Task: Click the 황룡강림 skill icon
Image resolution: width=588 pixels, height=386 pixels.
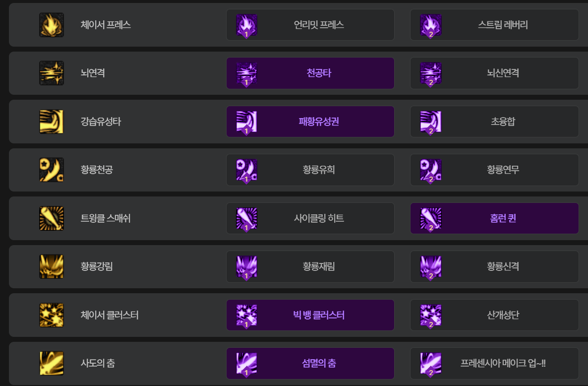Action: pyautogui.click(x=52, y=266)
